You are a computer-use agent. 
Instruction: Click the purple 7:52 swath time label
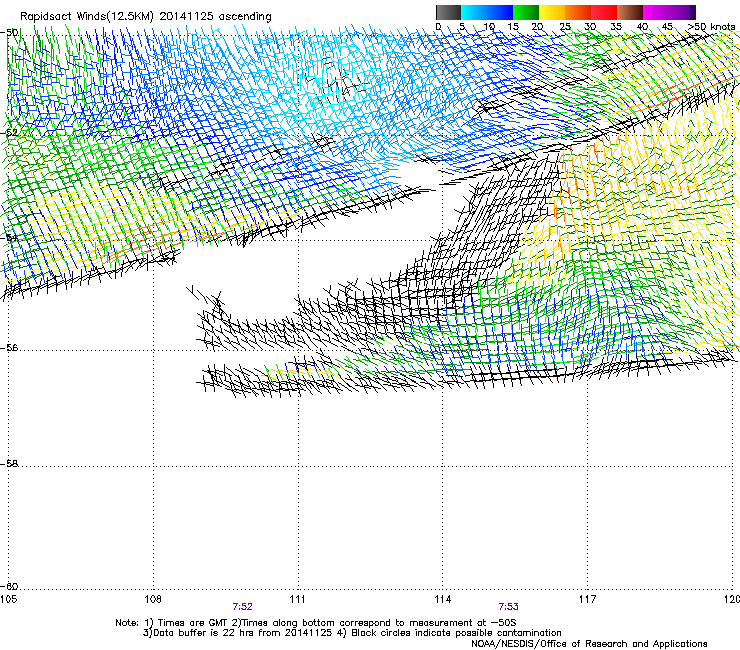coord(243,607)
